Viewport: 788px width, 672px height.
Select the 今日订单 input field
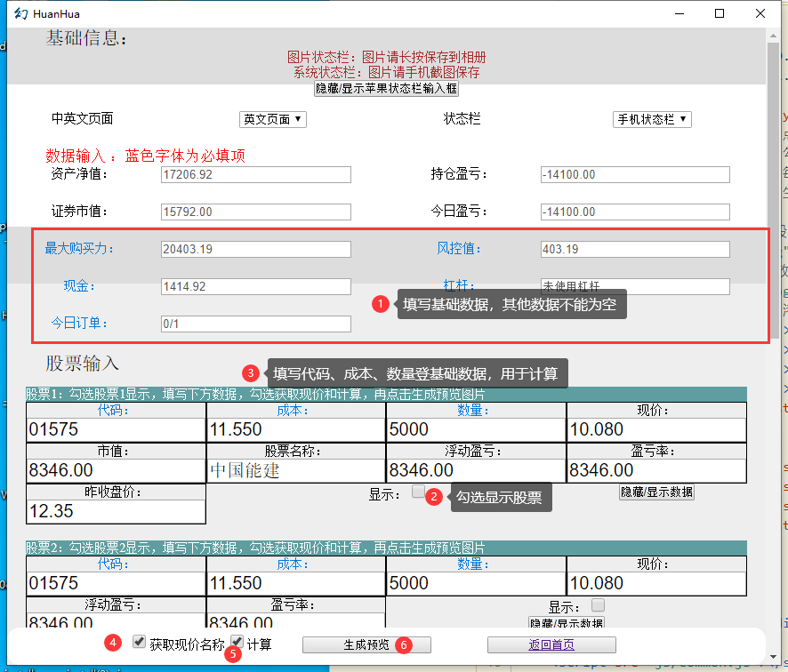255,324
